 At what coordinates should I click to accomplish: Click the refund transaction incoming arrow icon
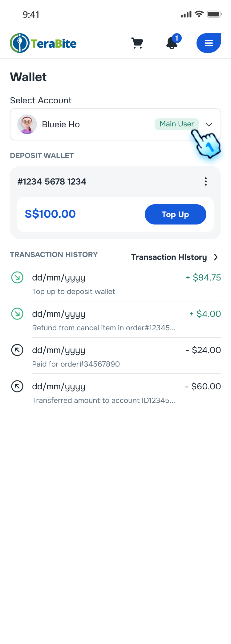click(x=17, y=314)
